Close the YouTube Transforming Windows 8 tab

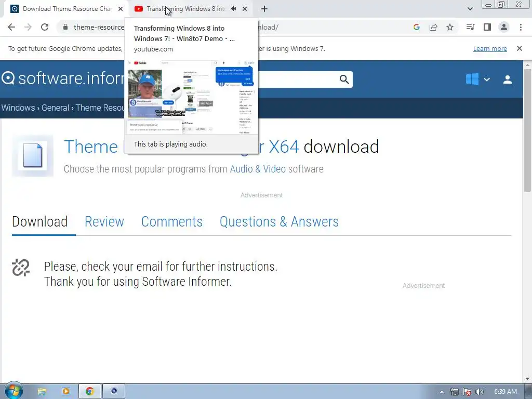(x=245, y=9)
